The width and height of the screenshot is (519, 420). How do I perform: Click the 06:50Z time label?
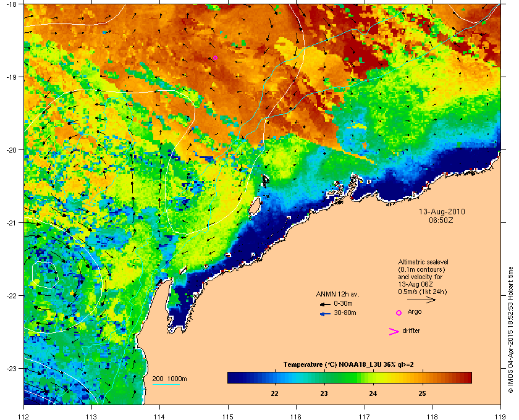(x=441, y=220)
